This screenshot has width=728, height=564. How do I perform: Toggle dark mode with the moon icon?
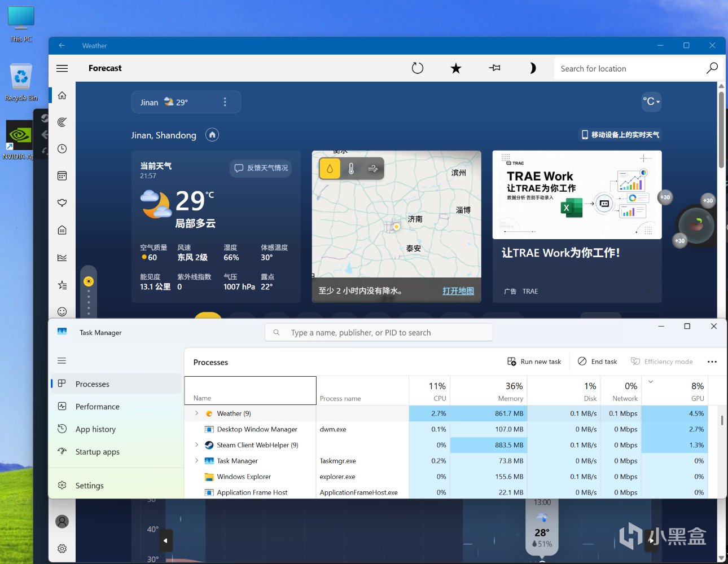tap(532, 68)
